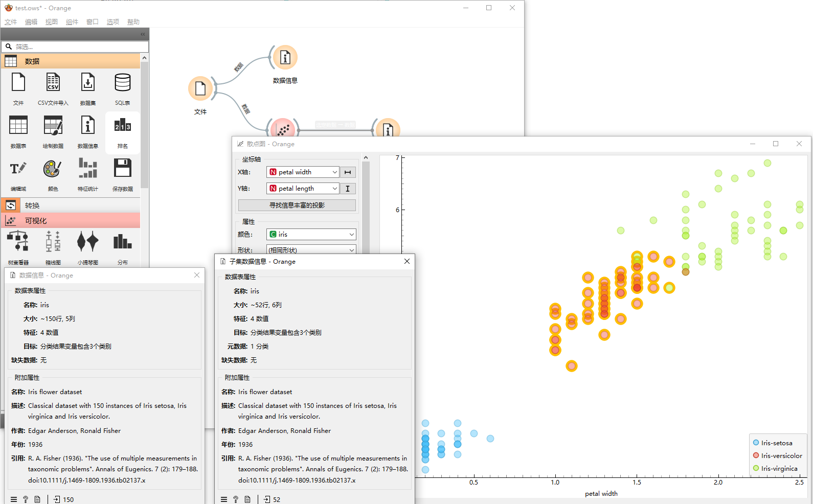Open menu icon in 数据信息 status bar
Image resolution: width=813 pixels, height=504 pixels.
tap(14, 499)
